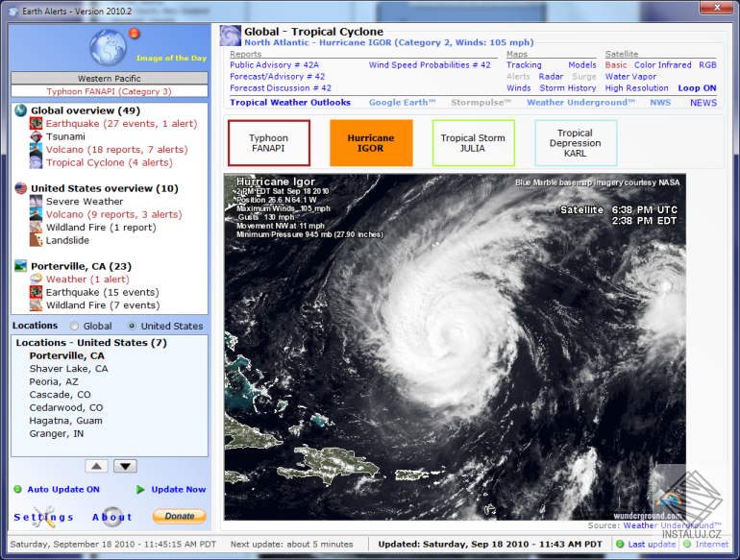Open High Resolution satellite image
The height and width of the screenshot is (560, 740).
[x=636, y=88]
